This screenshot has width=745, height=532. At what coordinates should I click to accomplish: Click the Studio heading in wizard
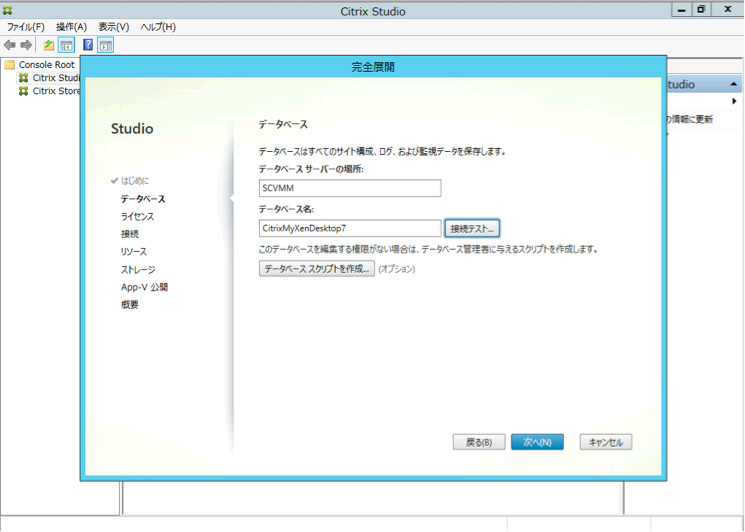point(132,129)
